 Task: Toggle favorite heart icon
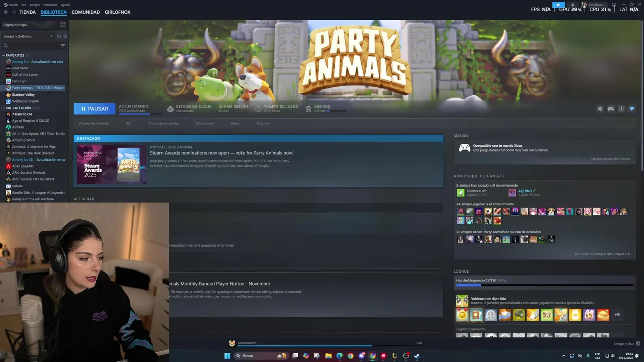[632, 109]
